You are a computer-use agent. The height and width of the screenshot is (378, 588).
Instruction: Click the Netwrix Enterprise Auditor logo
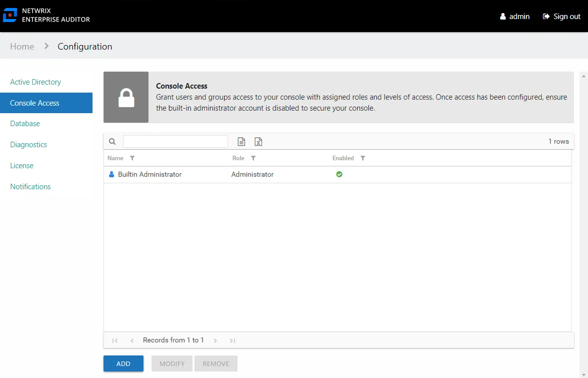(x=46, y=16)
